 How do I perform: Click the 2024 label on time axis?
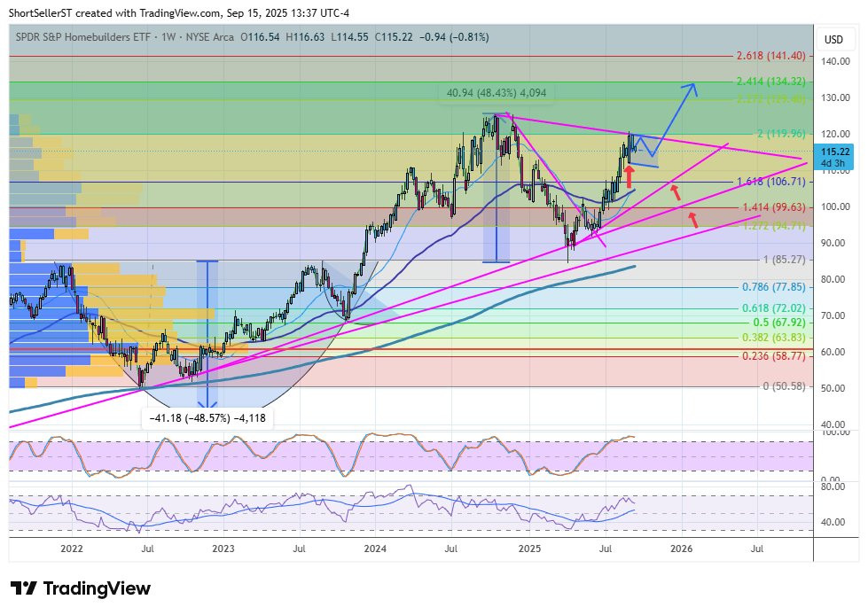click(x=375, y=549)
